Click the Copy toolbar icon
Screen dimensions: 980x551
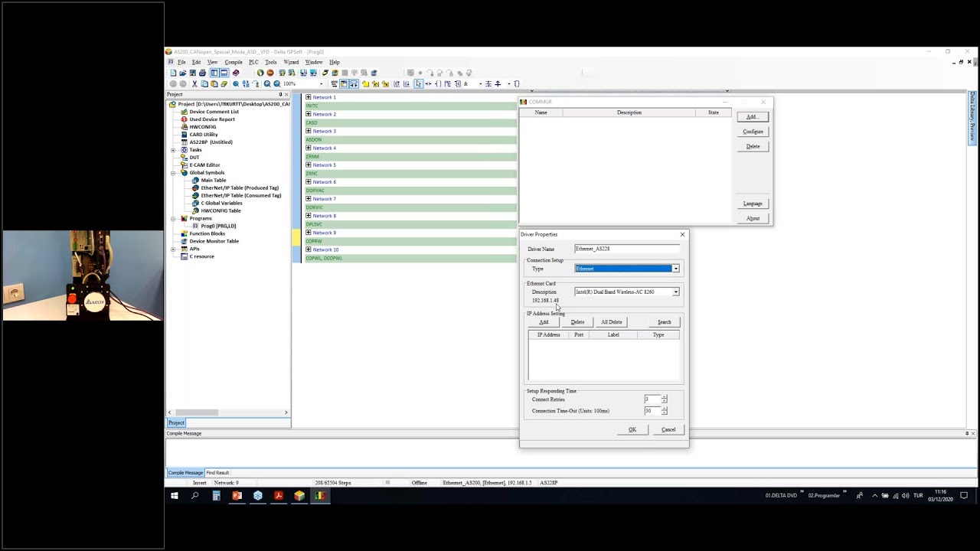click(204, 83)
